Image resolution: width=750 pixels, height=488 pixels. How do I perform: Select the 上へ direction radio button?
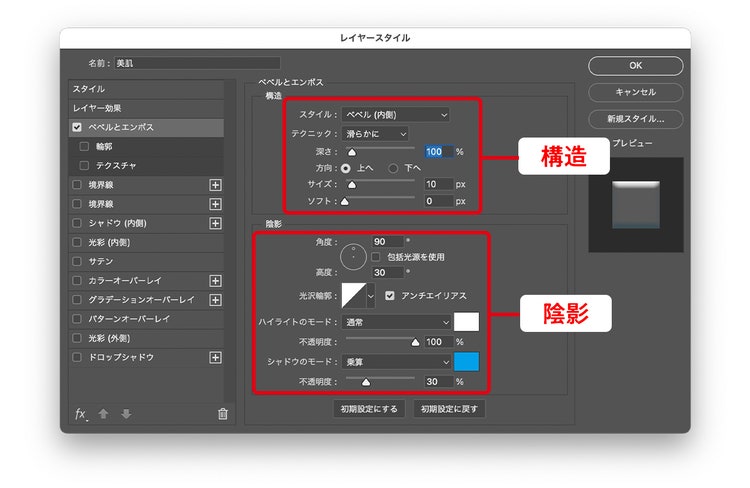[346, 168]
